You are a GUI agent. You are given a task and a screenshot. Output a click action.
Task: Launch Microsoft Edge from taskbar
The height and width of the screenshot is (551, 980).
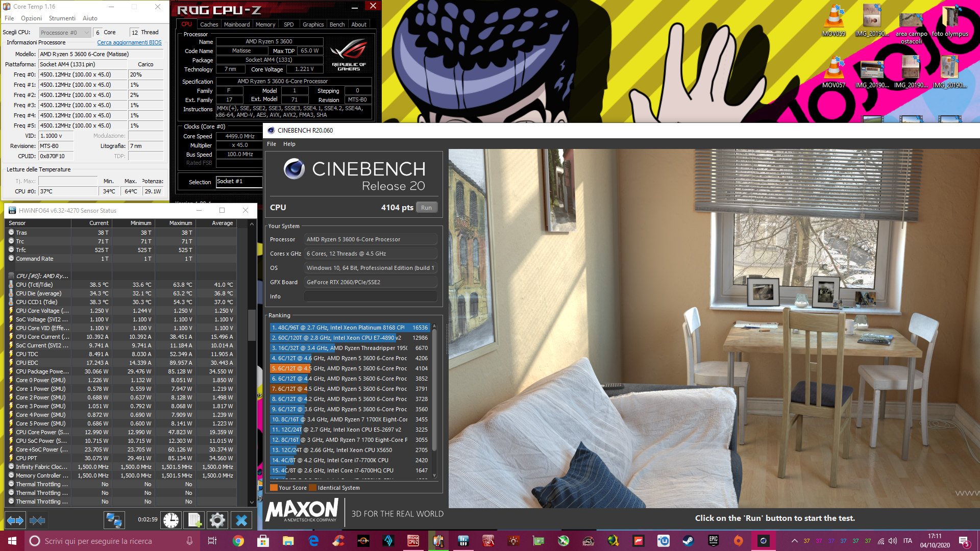(313, 541)
